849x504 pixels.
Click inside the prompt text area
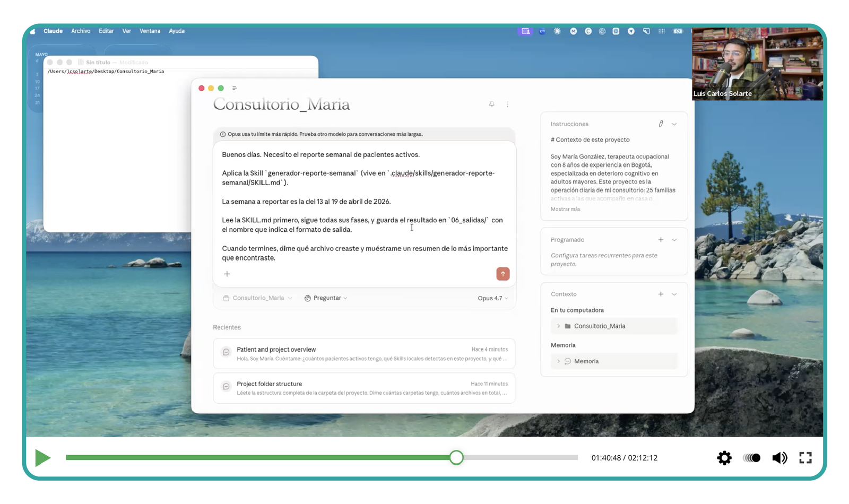coord(364,206)
